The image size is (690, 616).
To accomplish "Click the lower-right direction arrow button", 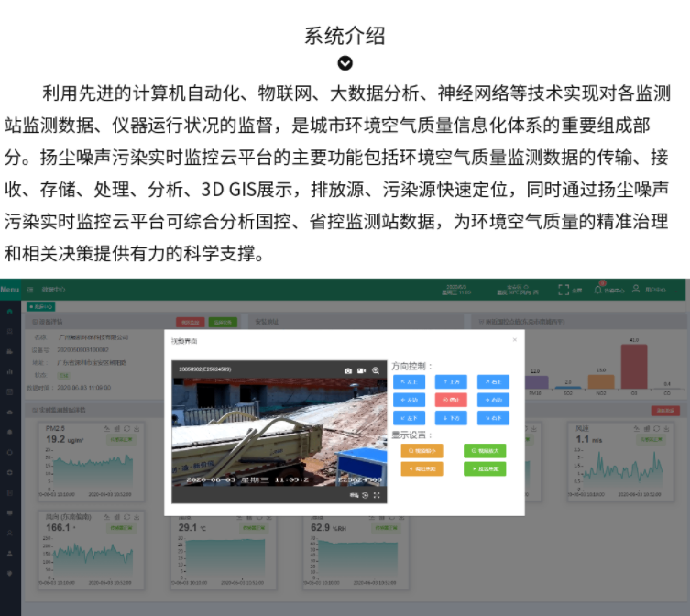I will [491, 418].
